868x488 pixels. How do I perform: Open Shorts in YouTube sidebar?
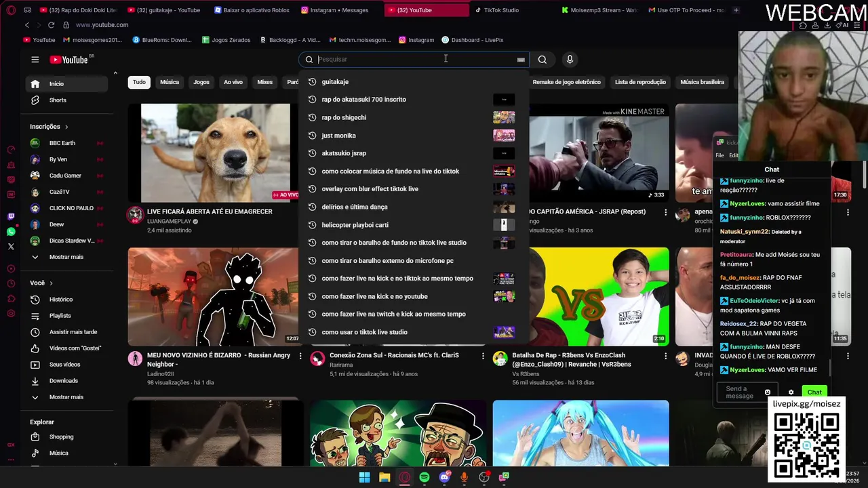(x=66, y=100)
